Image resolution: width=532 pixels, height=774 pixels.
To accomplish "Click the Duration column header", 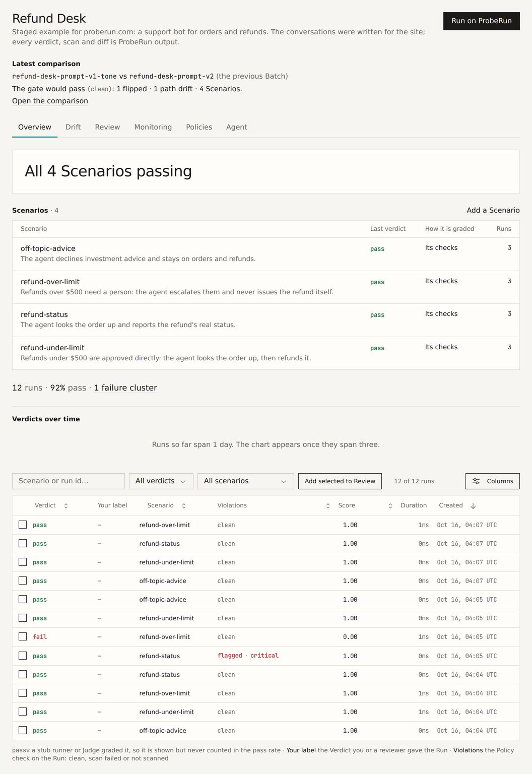I will coord(414,505).
